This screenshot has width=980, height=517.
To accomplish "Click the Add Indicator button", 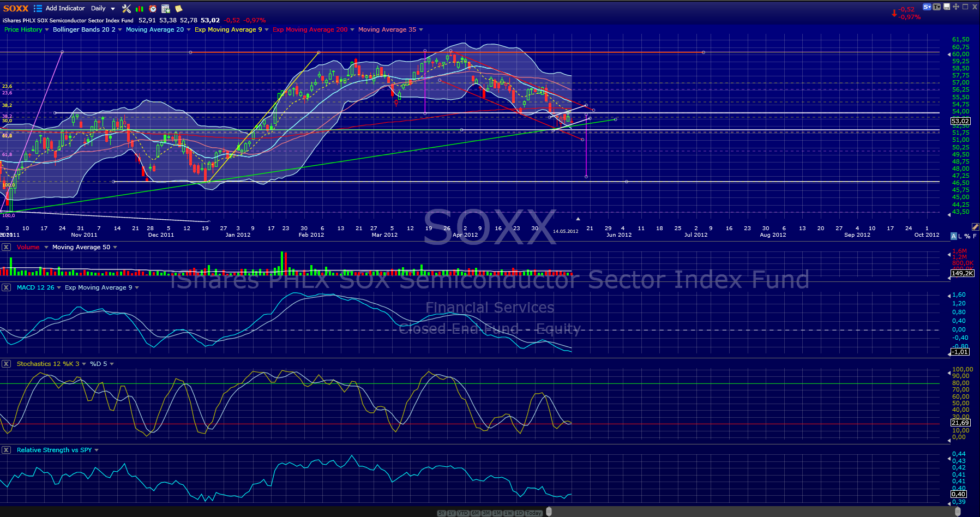I will 65,8.
